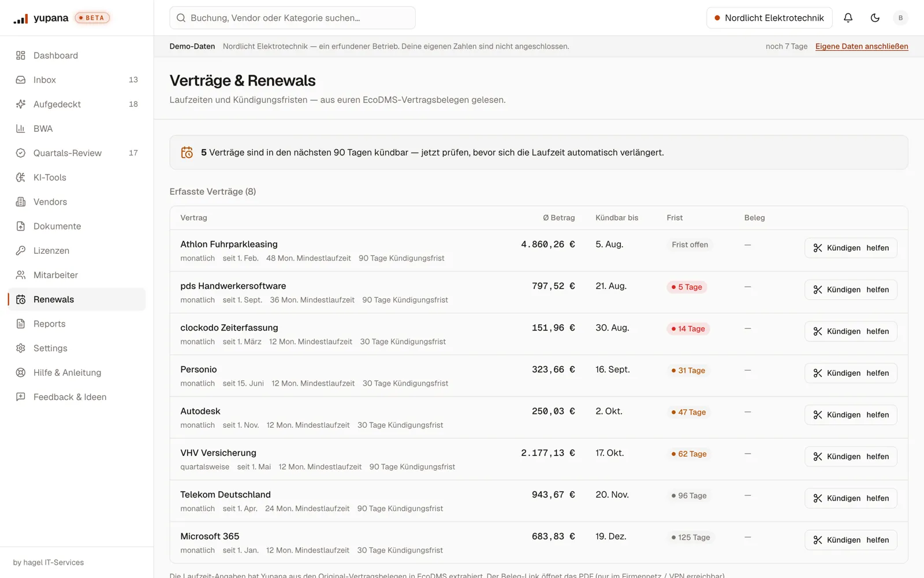Click the Aufgedeckt sparkle icon
Image resolution: width=924 pixels, height=578 pixels.
21,104
